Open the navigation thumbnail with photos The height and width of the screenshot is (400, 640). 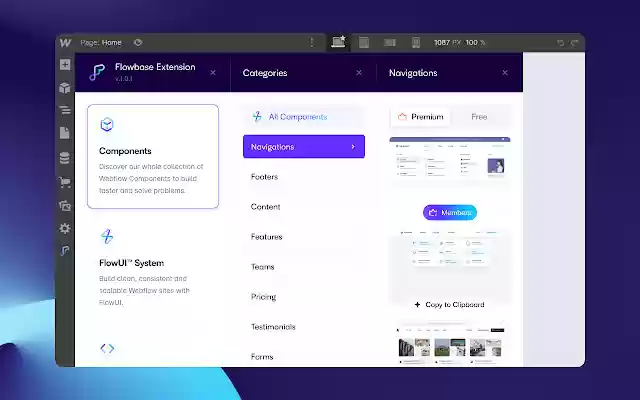pos(450,344)
